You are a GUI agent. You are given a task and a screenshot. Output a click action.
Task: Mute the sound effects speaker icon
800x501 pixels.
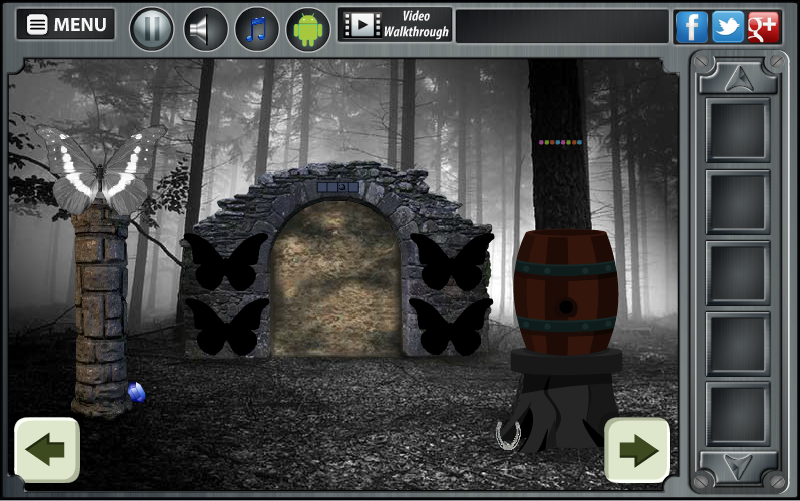(x=205, y=29)
